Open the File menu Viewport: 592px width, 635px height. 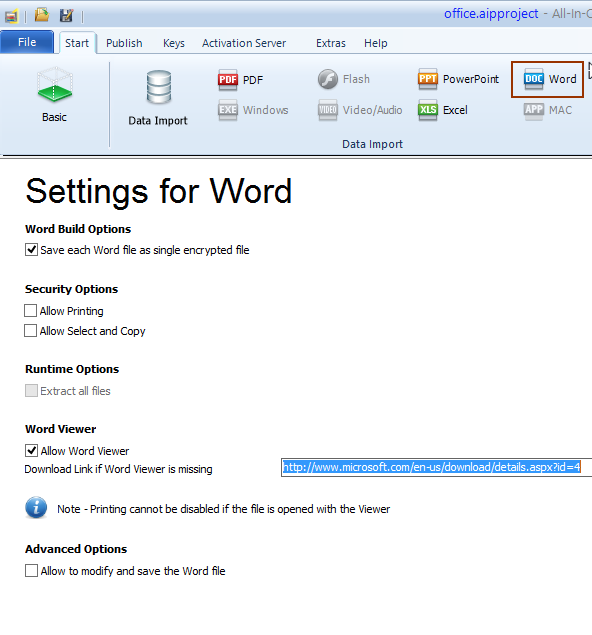coord(27,42)
